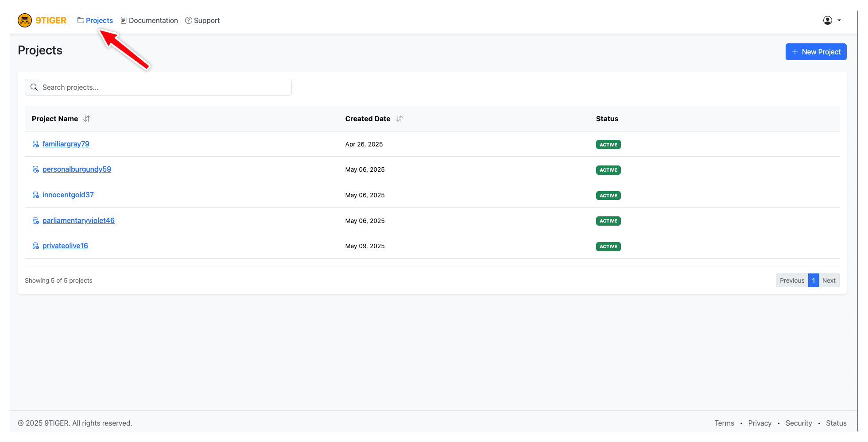
Task: Select page 1 in pagination
Action: [x=813, y=281]
